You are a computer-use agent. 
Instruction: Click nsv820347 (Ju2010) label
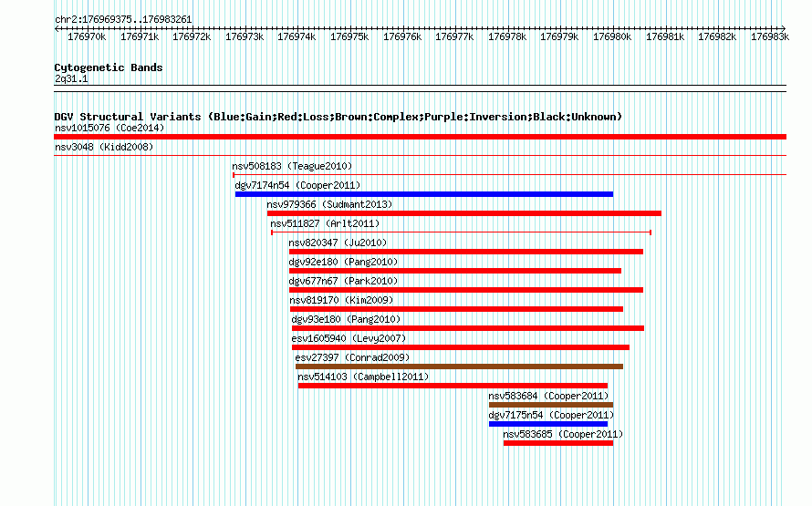pyautogui.click(x=338, y=243)
